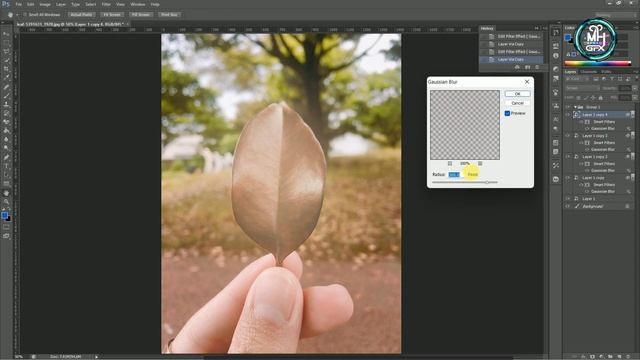Click the Print Size button
Viewport: 640px width, 360px height.
(x=169, y=15)
